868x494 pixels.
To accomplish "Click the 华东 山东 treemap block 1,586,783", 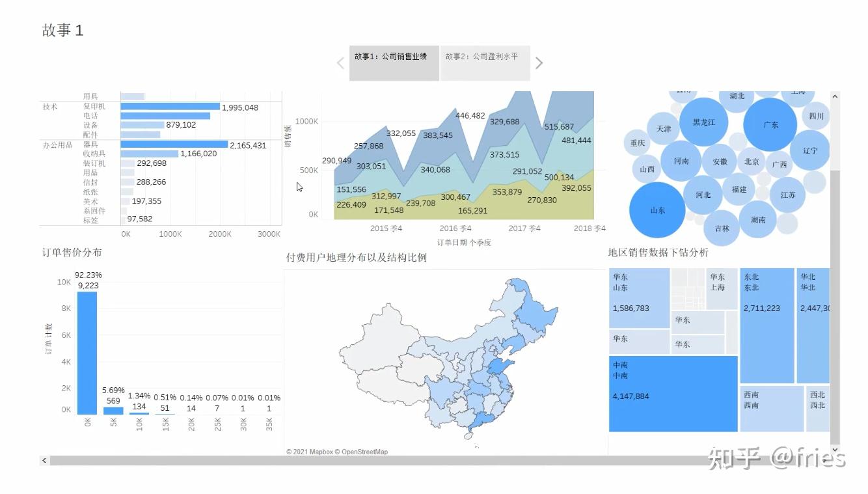I will coord(639,298).
